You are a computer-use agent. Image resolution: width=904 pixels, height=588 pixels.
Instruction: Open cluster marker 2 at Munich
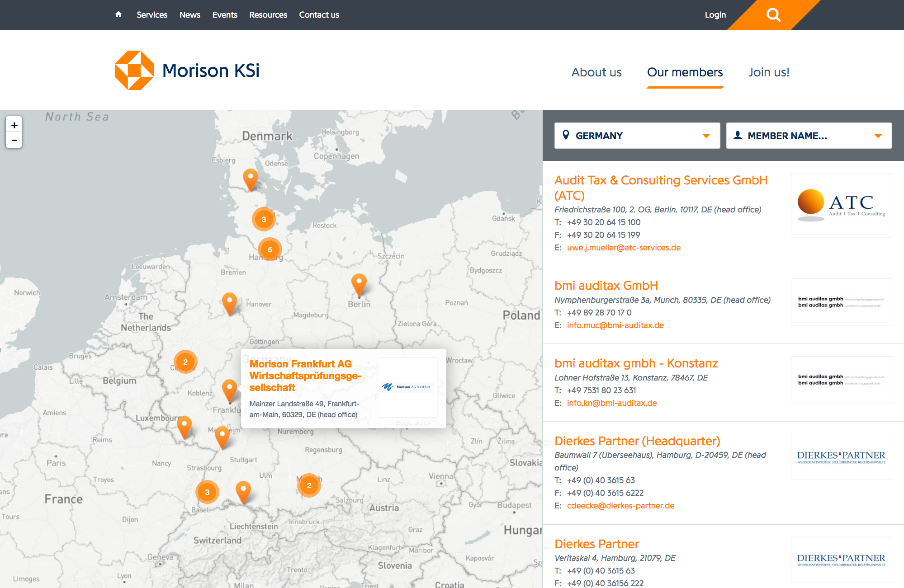309,485
